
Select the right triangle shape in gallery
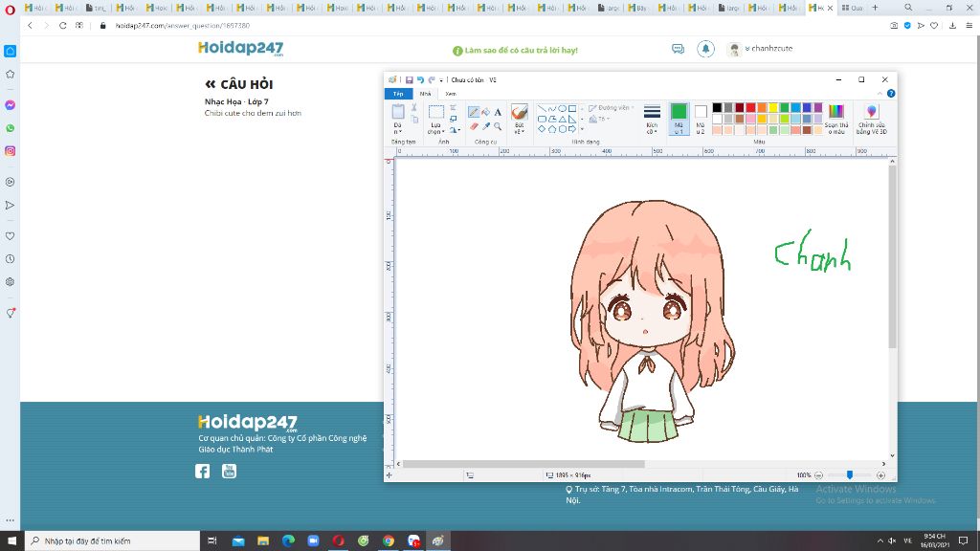click(572, 119)
